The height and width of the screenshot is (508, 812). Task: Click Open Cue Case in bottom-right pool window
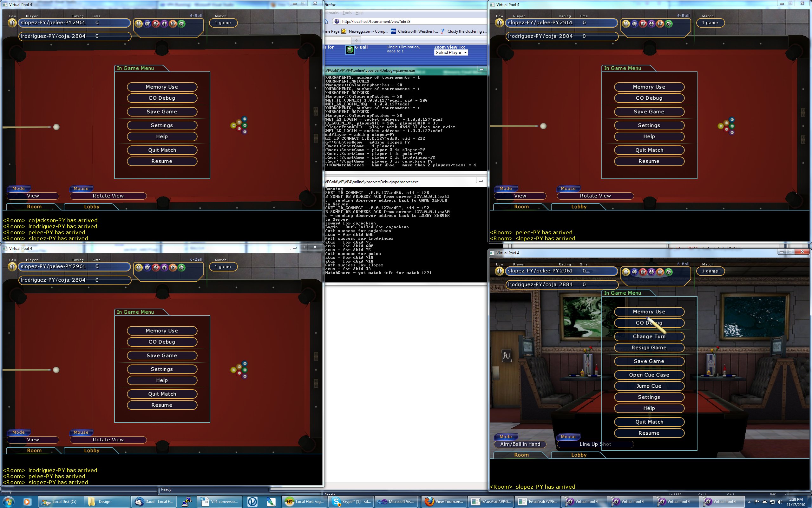tap(649, 375)
